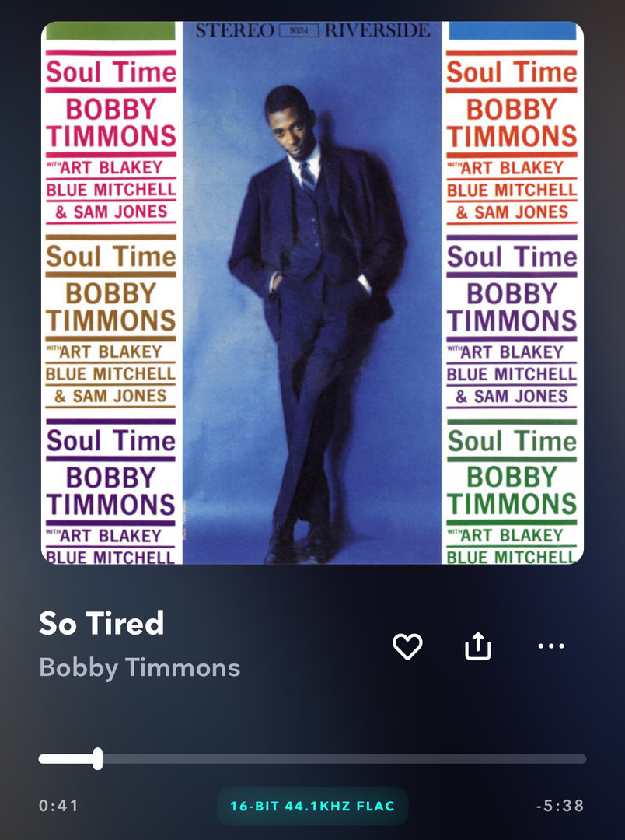Click the pink Soul Time heading
This screenshot has height=840, width=625.
(x=111, y=72)
